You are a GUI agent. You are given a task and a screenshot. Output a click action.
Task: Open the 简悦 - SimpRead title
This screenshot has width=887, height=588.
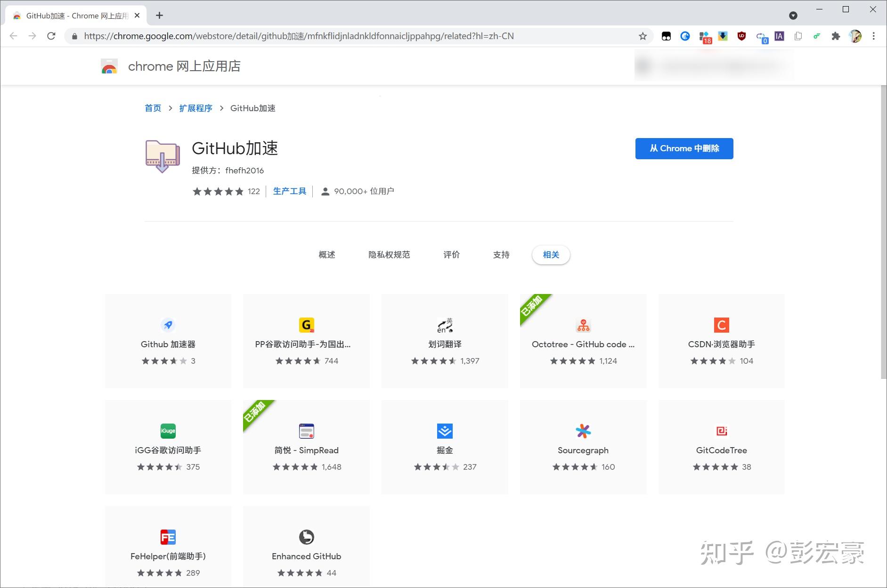pos(307,450)
